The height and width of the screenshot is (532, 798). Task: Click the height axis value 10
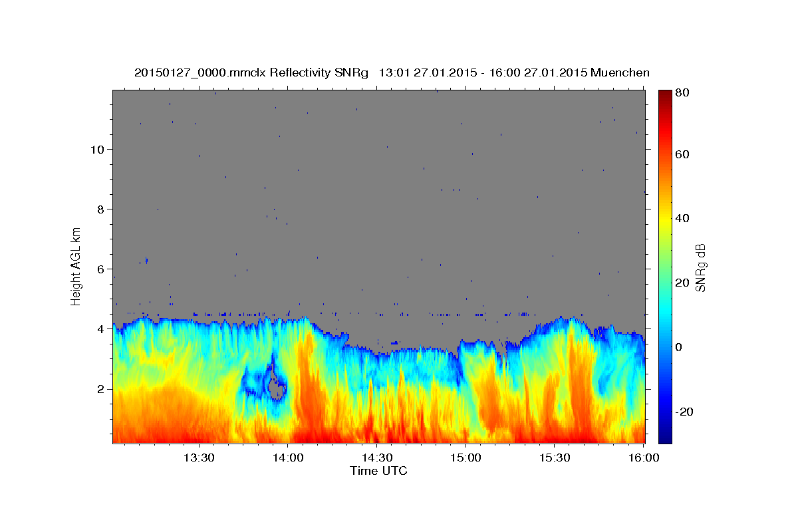[x=96, y=149]
